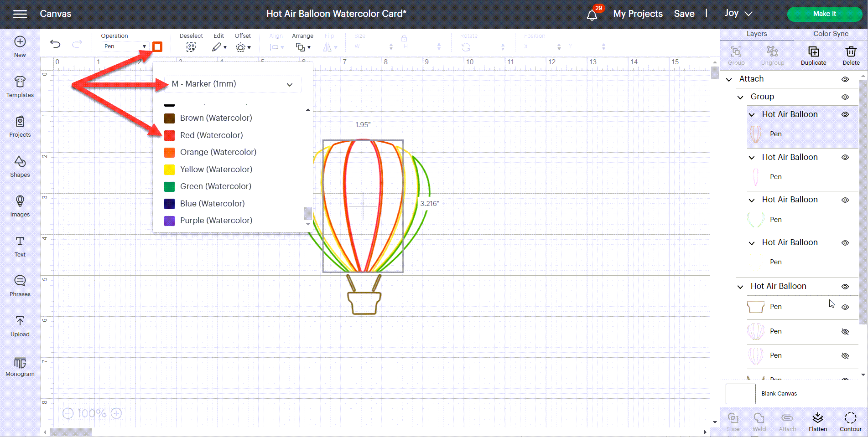
Task: Open My Projects
Action: pos(638,14)
